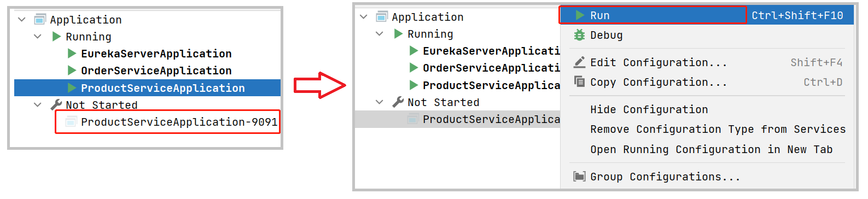Click the green Debug bug icon
The width and height of the screenshot is (868, 199).
click(579, 35)
